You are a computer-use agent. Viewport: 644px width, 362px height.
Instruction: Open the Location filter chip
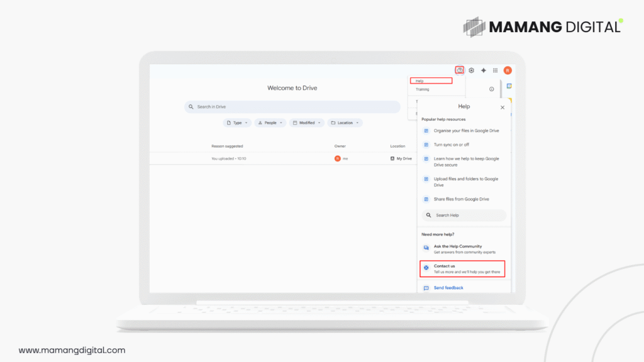pos(345,123)
